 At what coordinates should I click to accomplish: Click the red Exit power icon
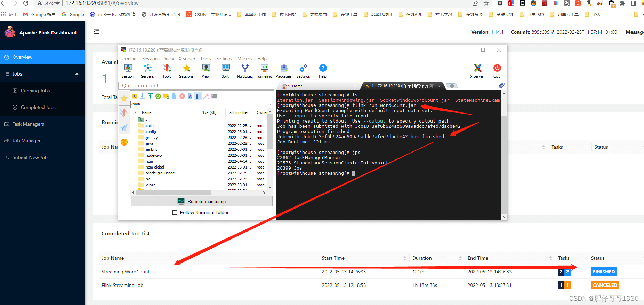coord(497,71)
